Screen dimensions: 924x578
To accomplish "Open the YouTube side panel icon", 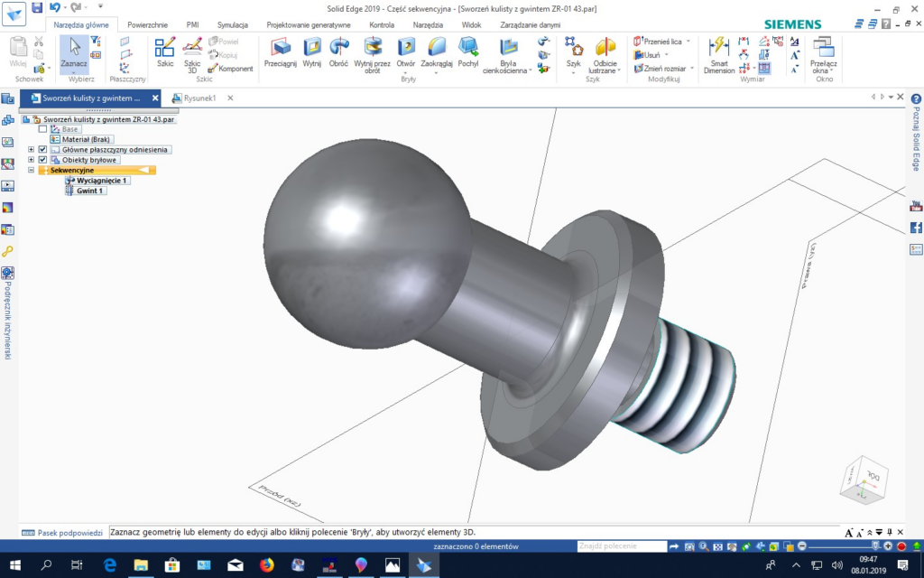I will pos(916,206).
